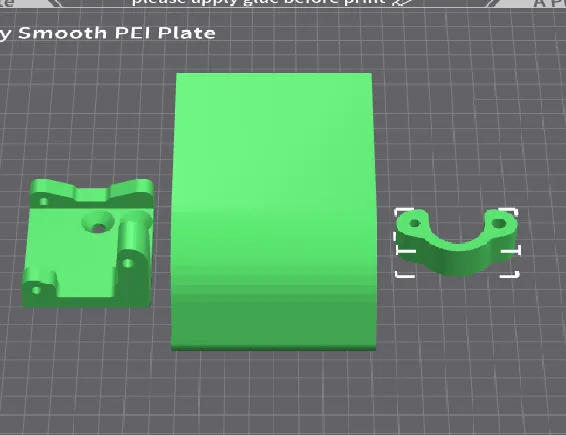Screen dimensions: 566x435
Task: Click top-left selection corner marker around clamp
Action: point(404,213)
